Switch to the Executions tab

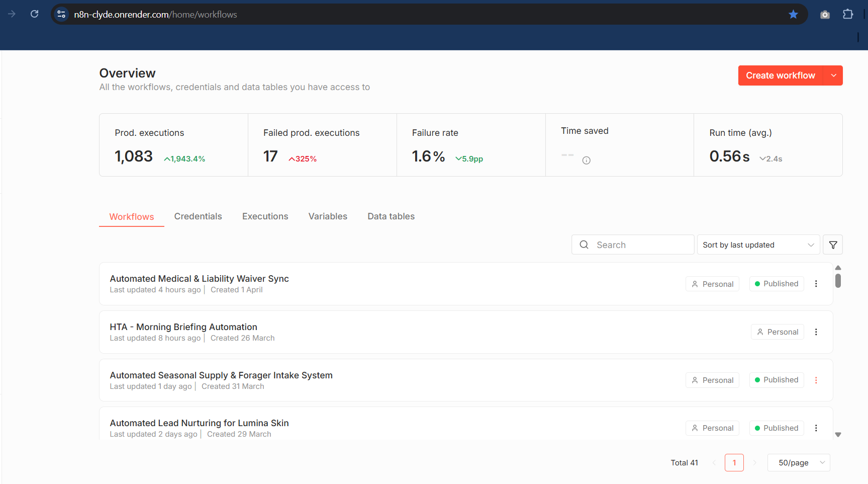click(265, 216)
